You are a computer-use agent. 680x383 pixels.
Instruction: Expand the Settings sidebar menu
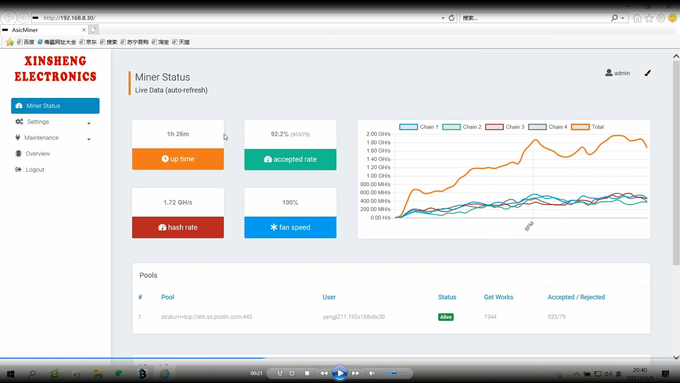tap(55, 122)
